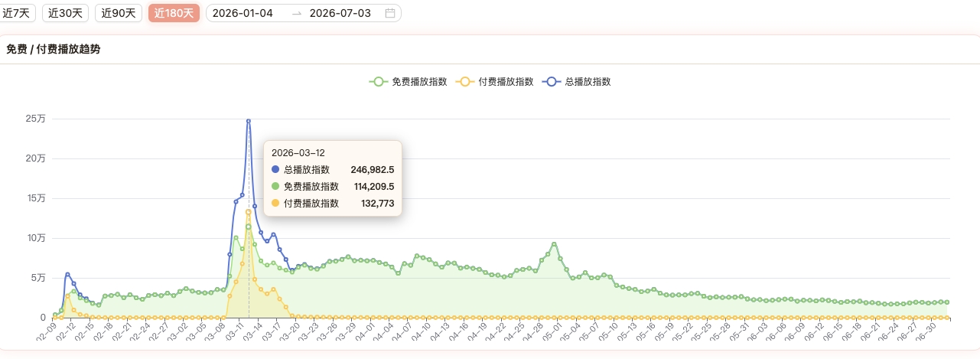
Task: Click the 5万 y-axis label
Action: [x=38, y=278]
